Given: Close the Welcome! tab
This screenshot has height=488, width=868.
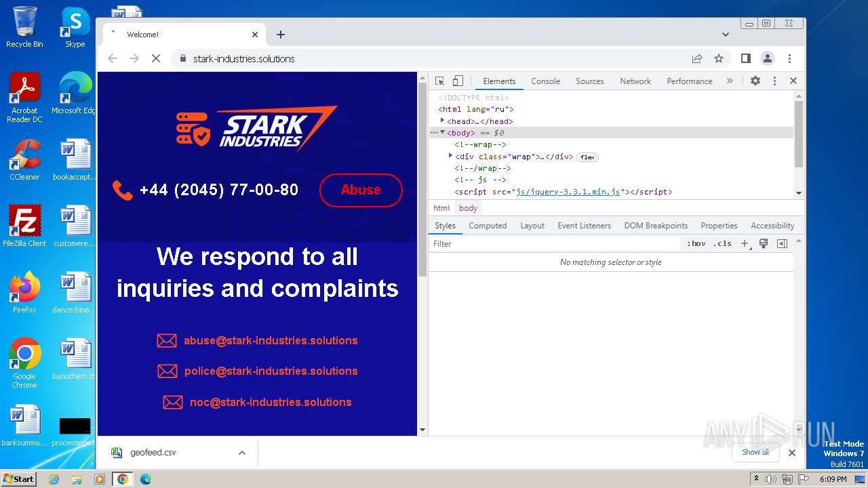Looking at the screenshot, I should click(255, 35).
